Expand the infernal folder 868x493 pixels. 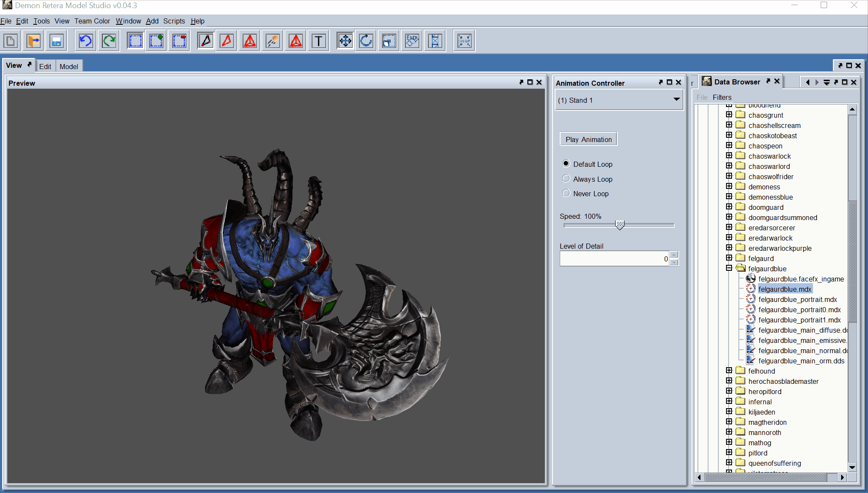click(729, 401)
